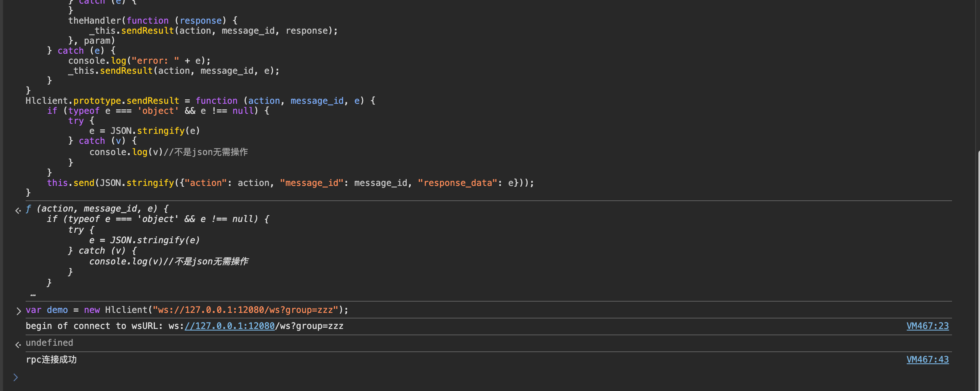The image size is (980, 391).
Task: Open the VM467:43 source link
Action: click(x=928, y=360)
